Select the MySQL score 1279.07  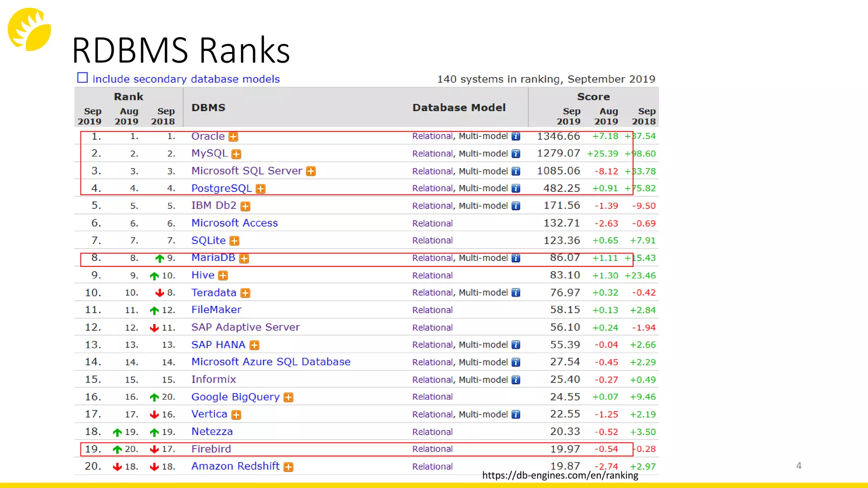point(558,153)
